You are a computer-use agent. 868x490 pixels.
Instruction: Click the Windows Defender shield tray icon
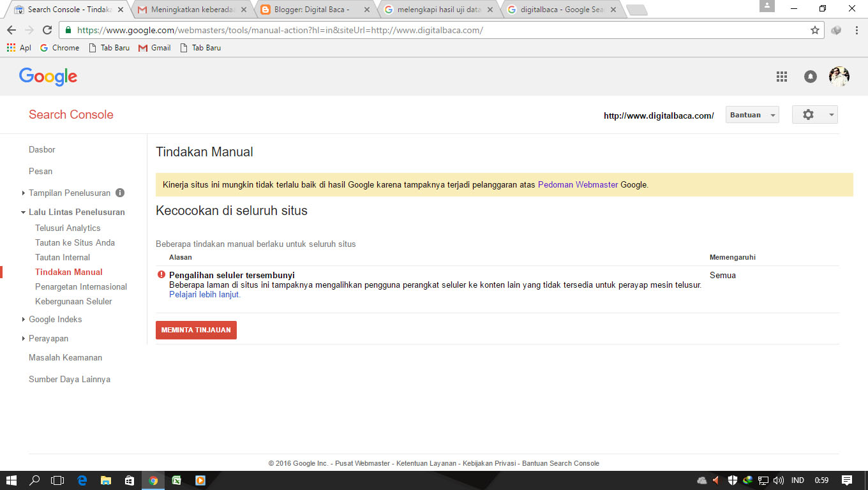[733, 480]
